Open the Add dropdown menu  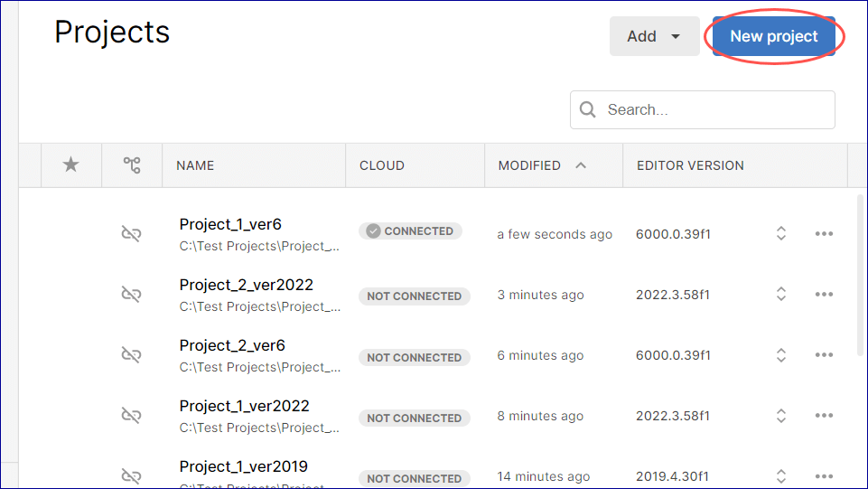coord(654,36)
